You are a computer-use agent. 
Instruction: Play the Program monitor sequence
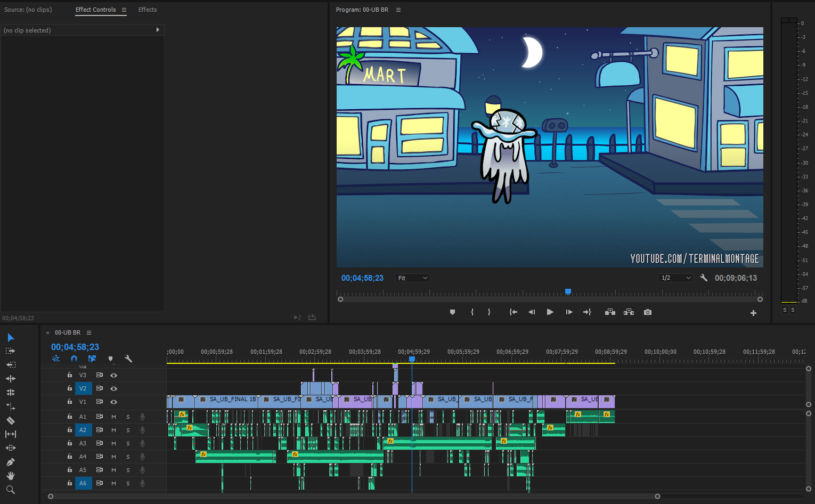pyautogui.click(x=550, y=312)
